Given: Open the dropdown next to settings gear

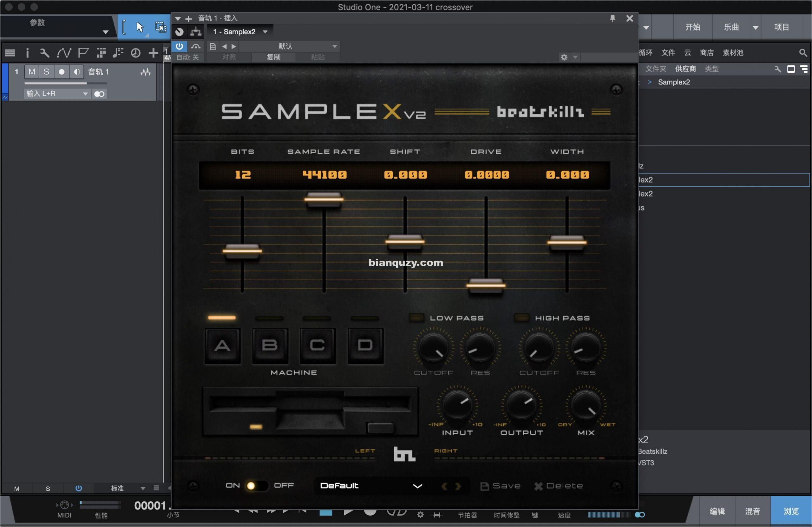Looking at the screenshot, I should (575, 57).
